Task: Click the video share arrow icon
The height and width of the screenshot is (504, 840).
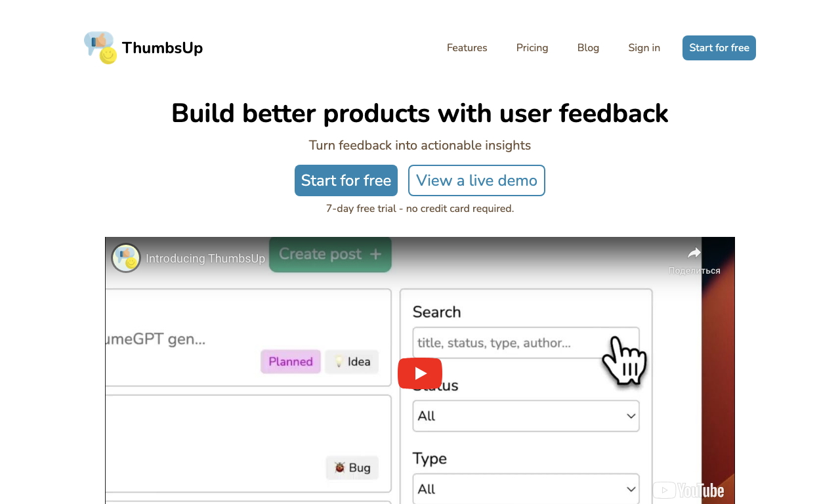Action: 694,253
